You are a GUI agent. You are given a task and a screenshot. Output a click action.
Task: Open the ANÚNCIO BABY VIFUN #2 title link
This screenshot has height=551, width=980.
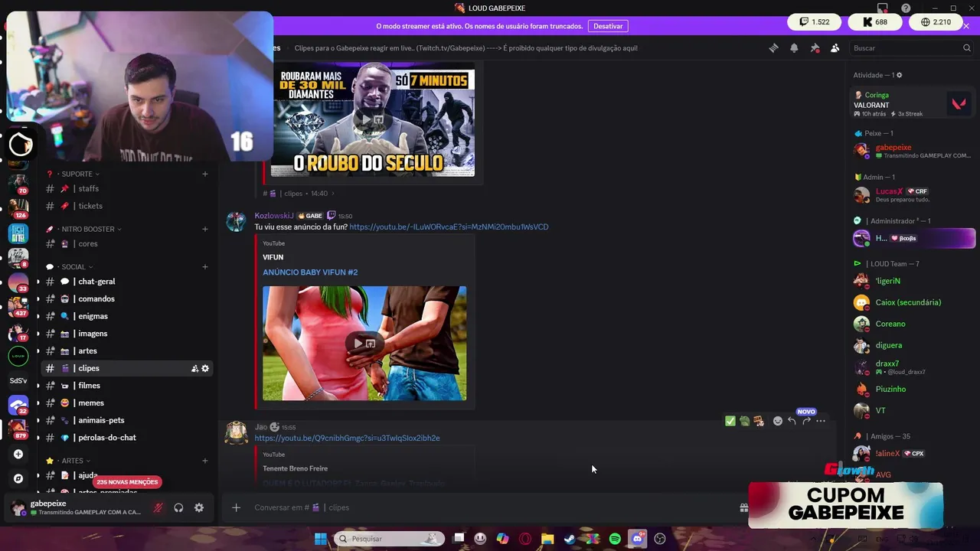(x=310, y=272)
